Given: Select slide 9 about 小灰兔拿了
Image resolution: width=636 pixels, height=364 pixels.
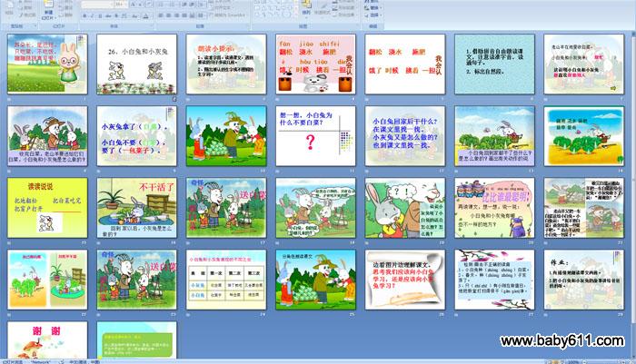Looking at the screenshot, I should coord(136,136).
